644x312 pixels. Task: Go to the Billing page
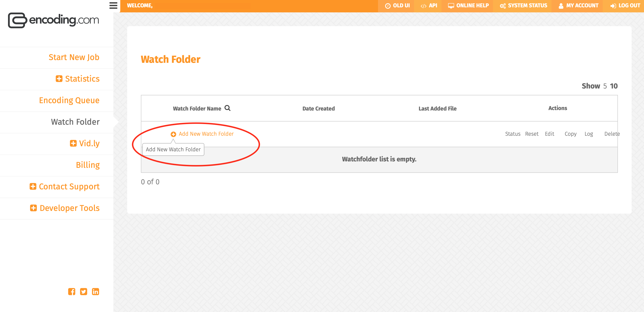[x=88, y=165]
